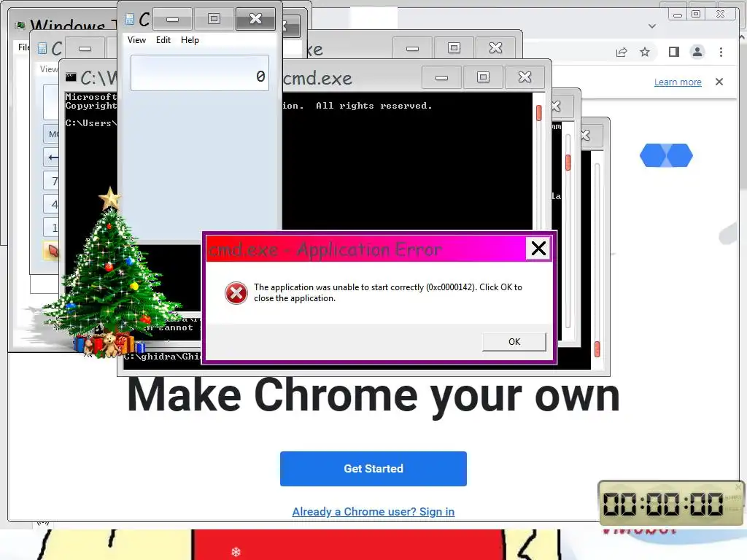
Task: Open Chrome's side panel icon
Action: point(673,52)
